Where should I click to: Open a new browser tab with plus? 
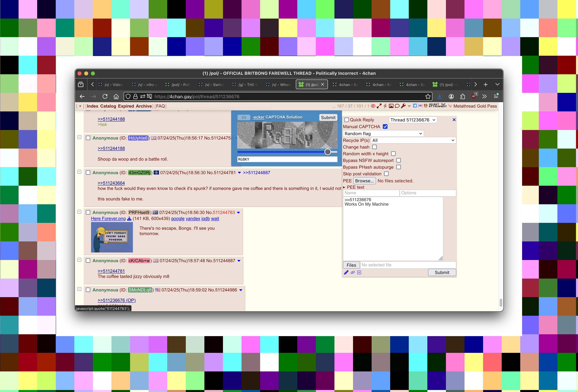point(485,84)
